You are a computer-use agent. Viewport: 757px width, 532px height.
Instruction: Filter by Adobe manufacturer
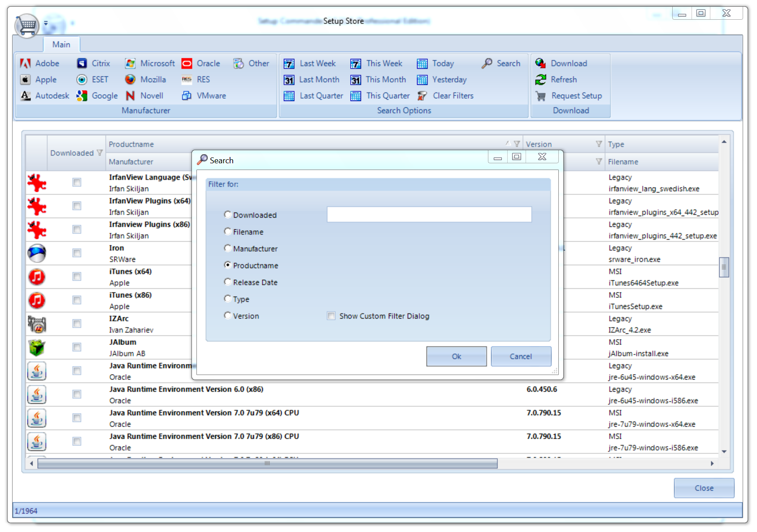40,63
